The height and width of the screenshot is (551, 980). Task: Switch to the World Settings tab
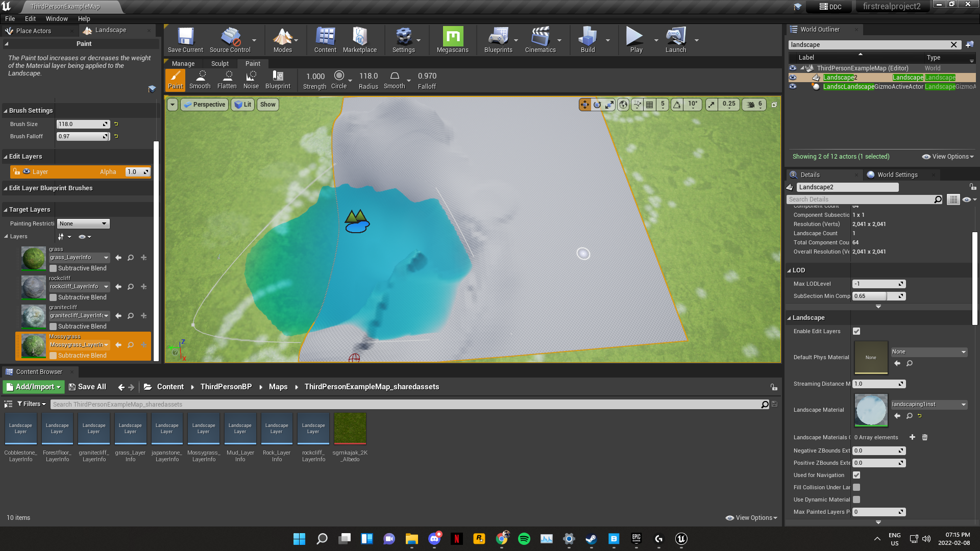897,175
